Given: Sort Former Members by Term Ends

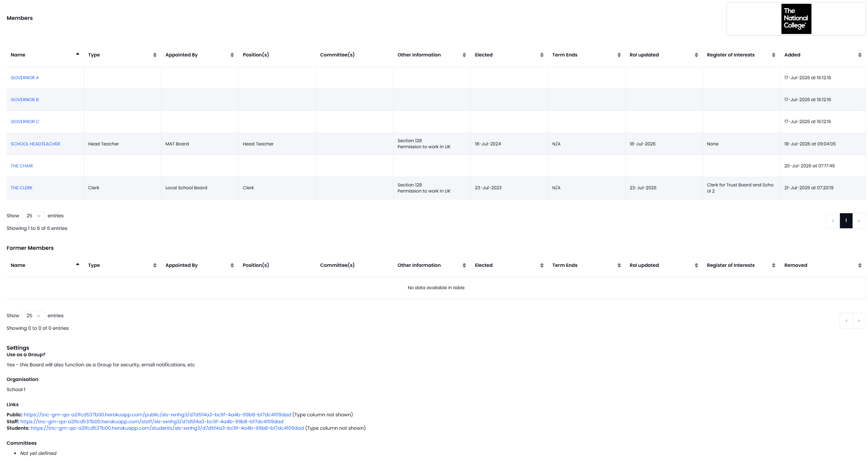Looking at the screenshot, I should (x=586, y=265).
